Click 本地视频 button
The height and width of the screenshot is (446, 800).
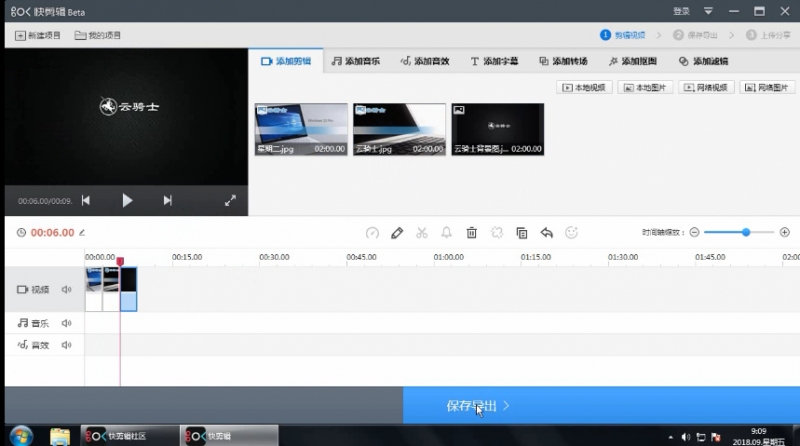pyautogui.click(x=584, y=88)
